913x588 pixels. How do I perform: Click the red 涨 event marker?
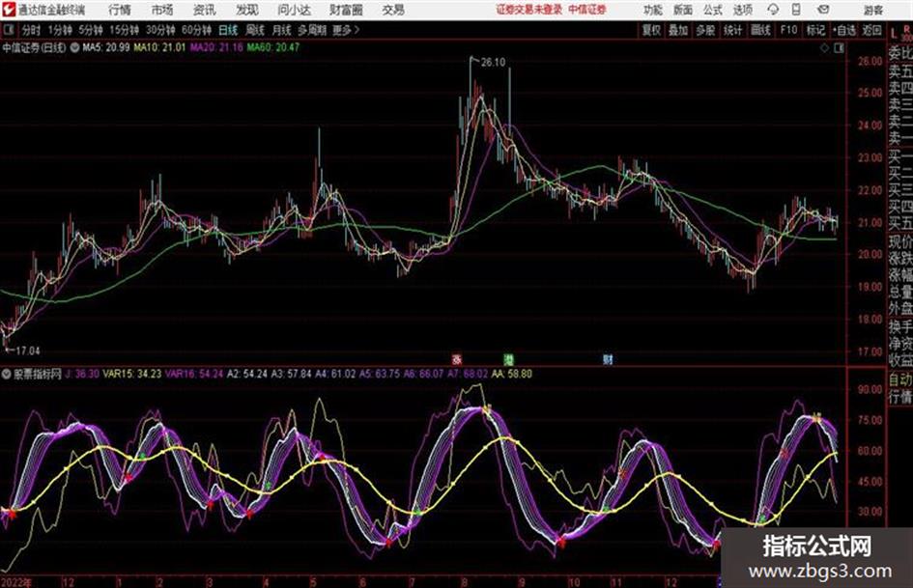pos(457,359)
